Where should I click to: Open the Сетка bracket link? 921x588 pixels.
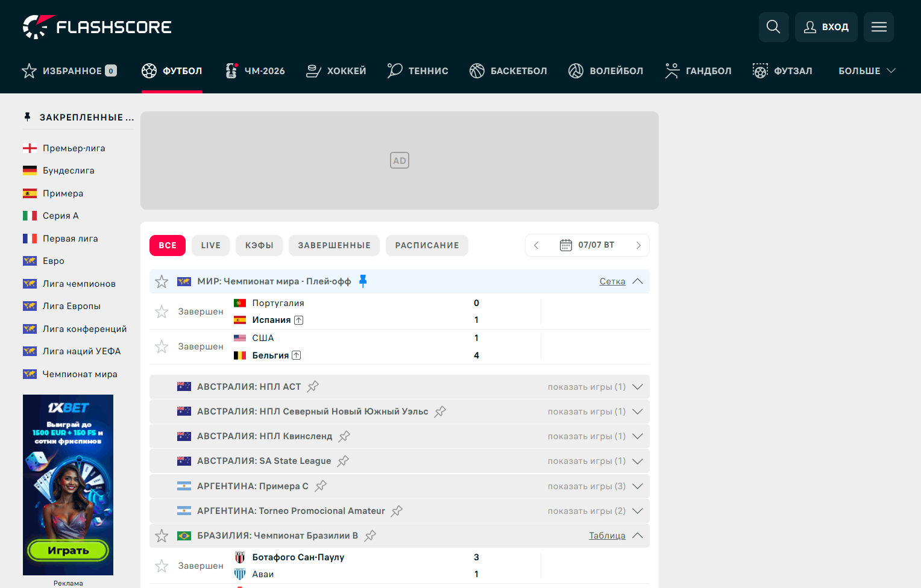(612, 281)
